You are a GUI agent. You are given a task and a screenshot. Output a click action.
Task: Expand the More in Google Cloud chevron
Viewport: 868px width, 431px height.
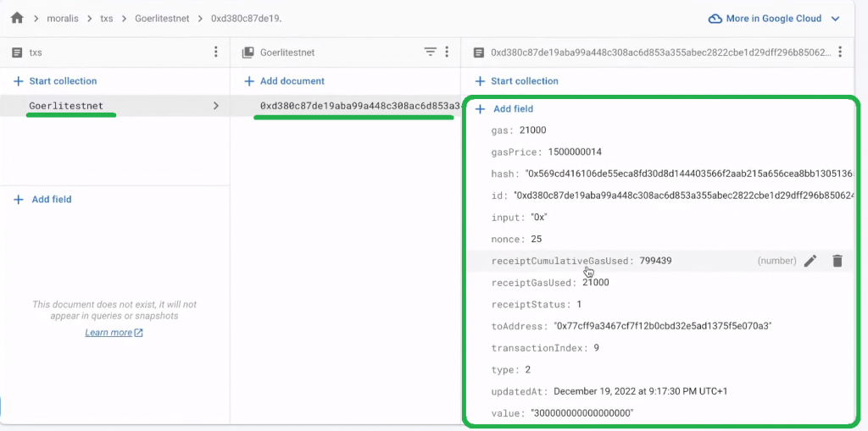tap(835, 19)
